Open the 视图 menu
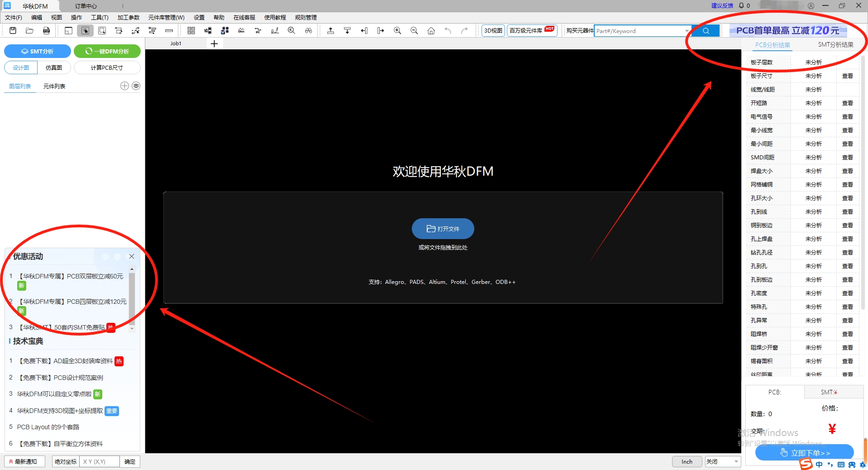Viewport: 868px width, 470px height. (57, 18)
